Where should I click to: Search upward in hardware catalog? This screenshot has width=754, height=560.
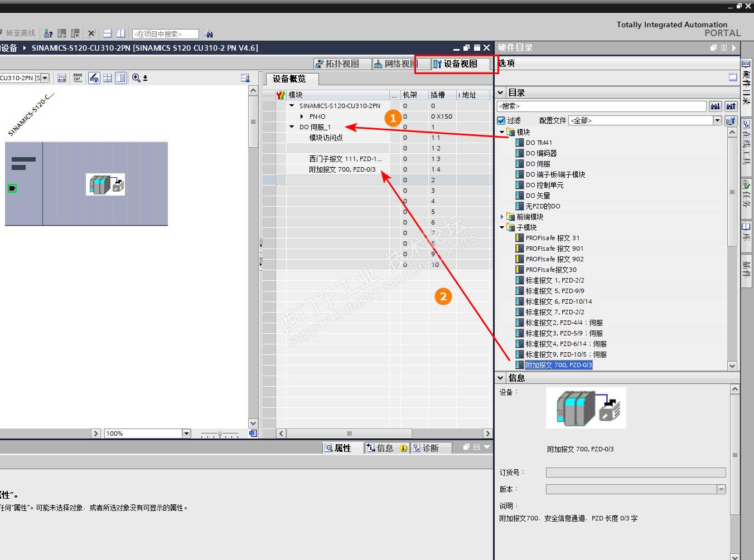coord(731,106)
